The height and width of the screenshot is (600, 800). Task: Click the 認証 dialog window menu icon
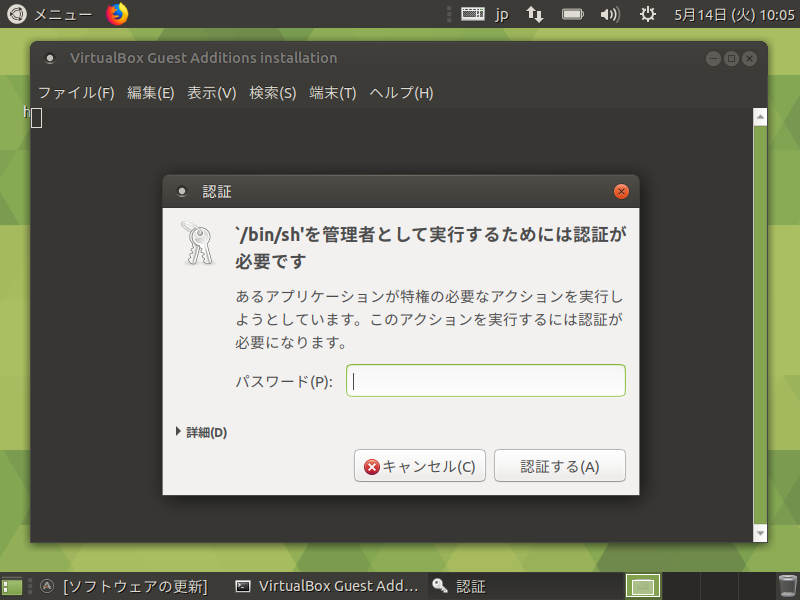182,191
